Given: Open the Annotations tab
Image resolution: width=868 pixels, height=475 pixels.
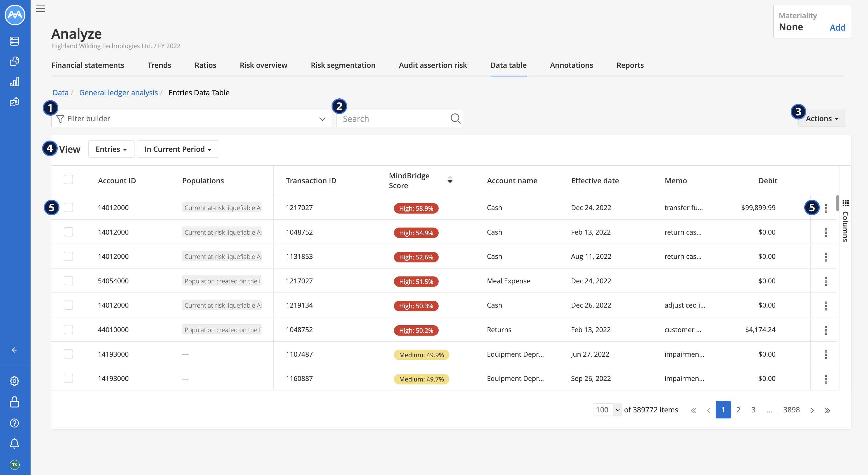Looking at the screenshot, I should click(x=571, y=65).
